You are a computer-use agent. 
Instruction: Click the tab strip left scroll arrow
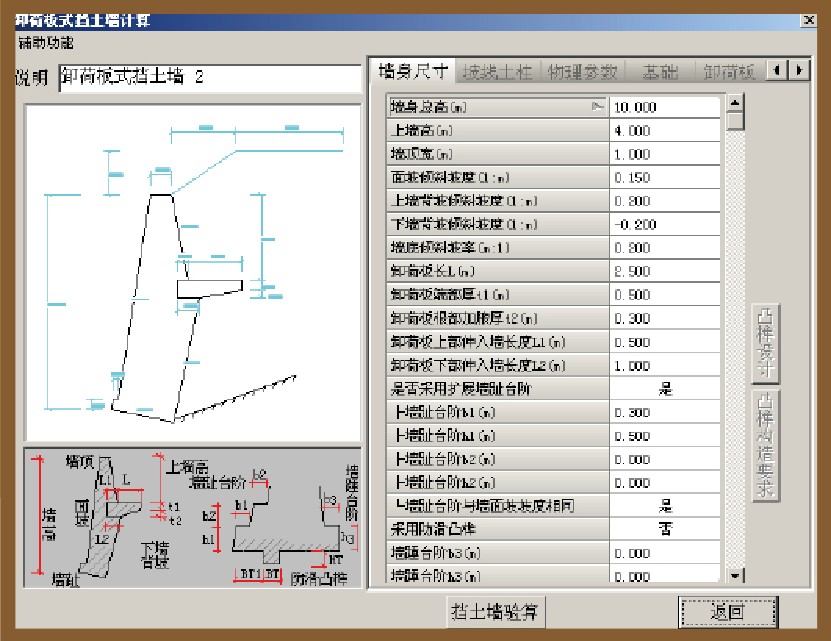pyautogui.click(x=777, y=70)
